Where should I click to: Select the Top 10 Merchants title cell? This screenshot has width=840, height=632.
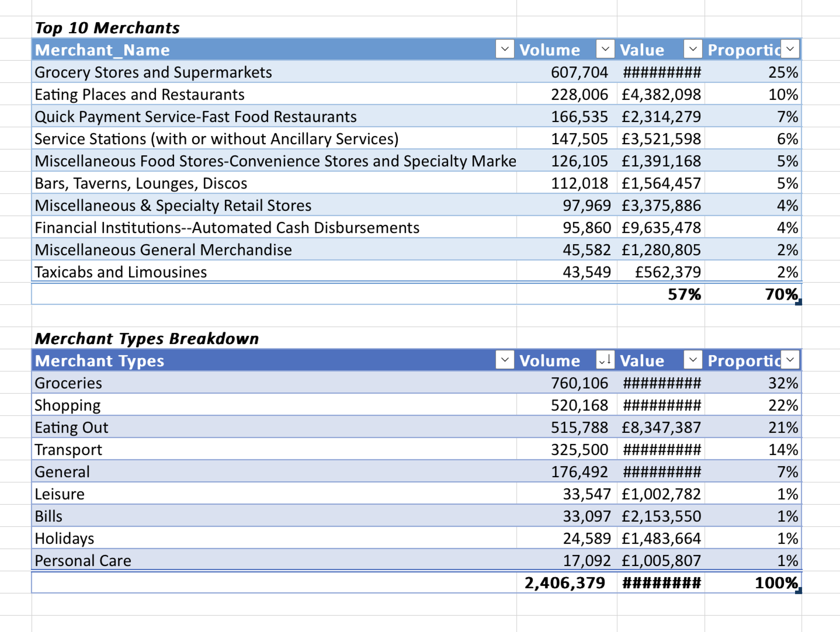(x=107, y=28)
